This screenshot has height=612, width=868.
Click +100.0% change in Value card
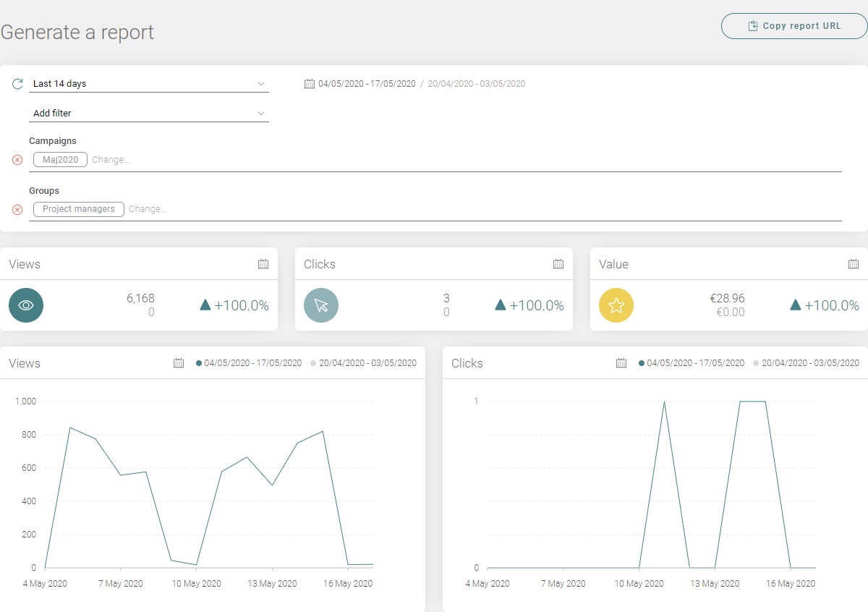(832, 305)
